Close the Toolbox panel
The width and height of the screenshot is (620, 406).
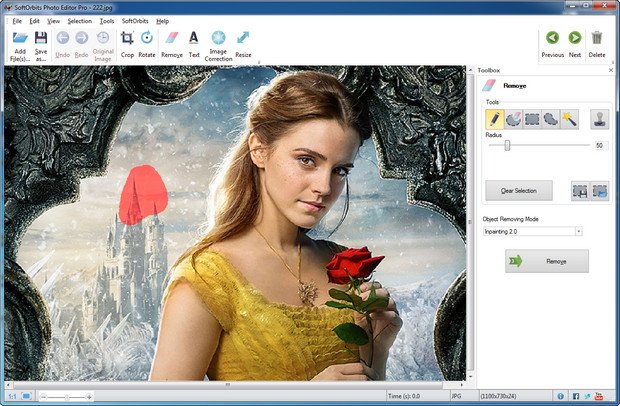(x=611, y=70)
